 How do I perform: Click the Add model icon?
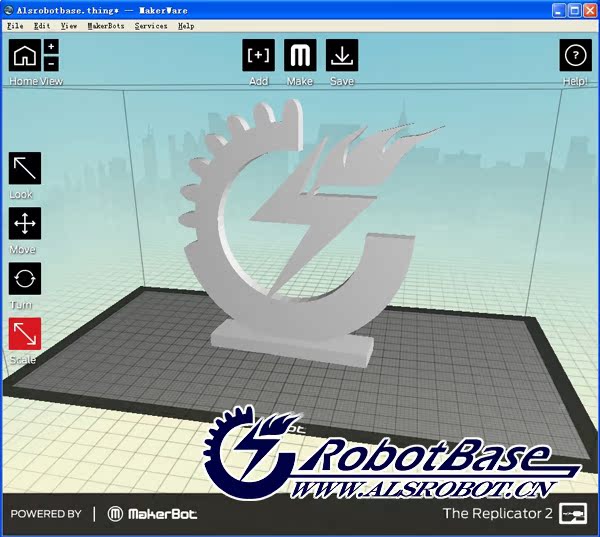[x=258, y=55]
